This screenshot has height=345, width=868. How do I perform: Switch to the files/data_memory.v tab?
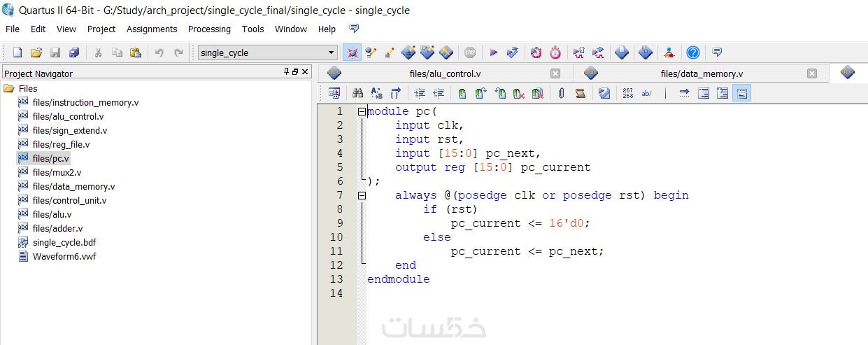point(702,73)
